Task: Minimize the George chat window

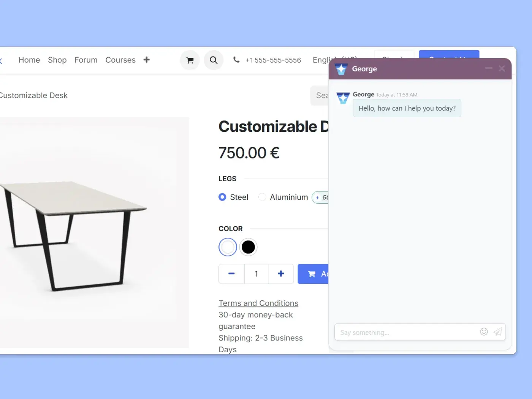Action: [489, 68]
